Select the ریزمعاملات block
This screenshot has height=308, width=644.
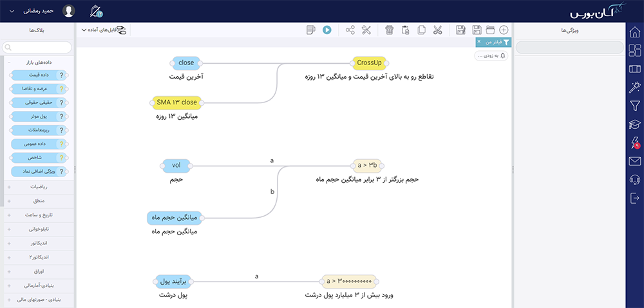coord(39,130)
